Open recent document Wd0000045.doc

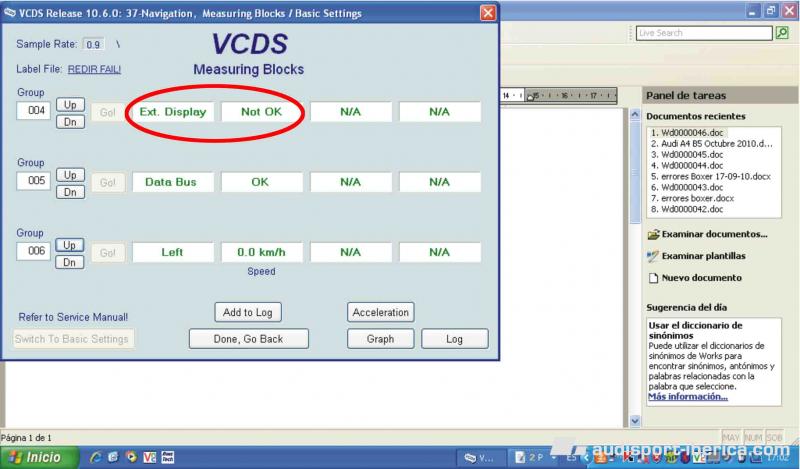pos(687,155)
